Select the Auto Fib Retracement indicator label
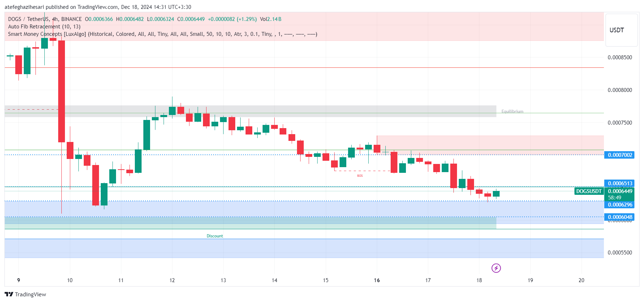 tap(44, 27)
